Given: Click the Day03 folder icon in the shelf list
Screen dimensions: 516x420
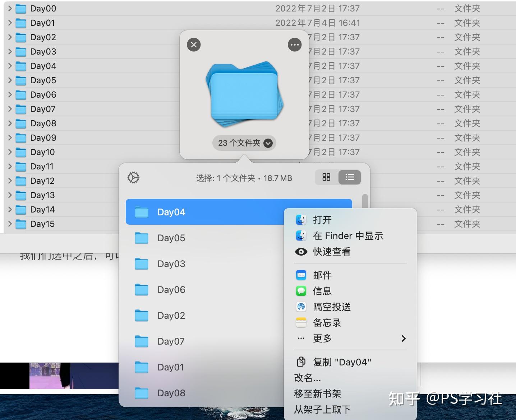Looking at the screenshot, I should coord(142,264).
